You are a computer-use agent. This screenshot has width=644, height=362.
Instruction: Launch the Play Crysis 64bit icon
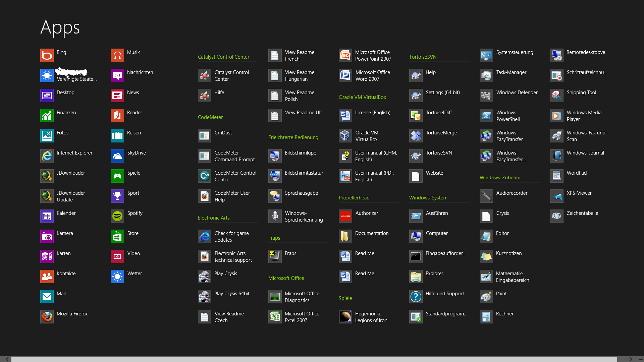(205, 297)
